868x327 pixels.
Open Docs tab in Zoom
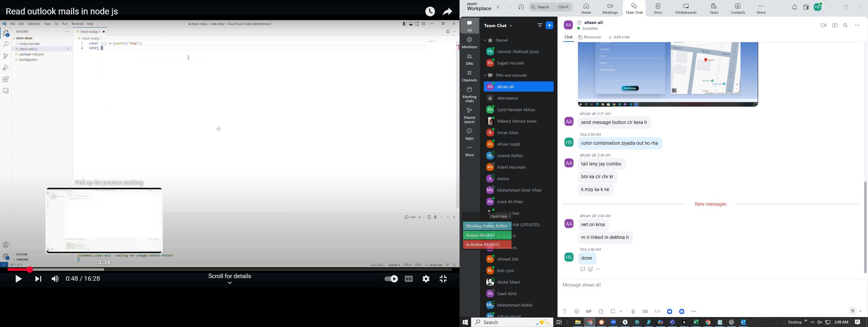(x=658, y=9)
